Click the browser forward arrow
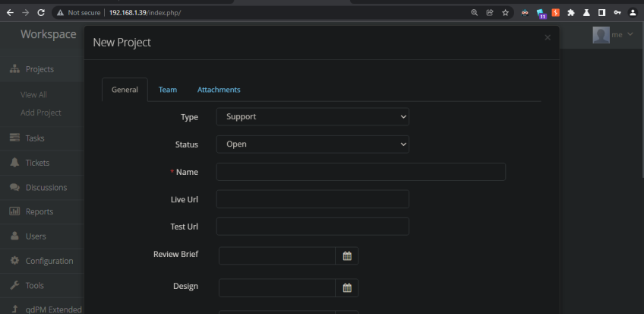The width and height of the screenshot is (644, 314). (26, 13)
